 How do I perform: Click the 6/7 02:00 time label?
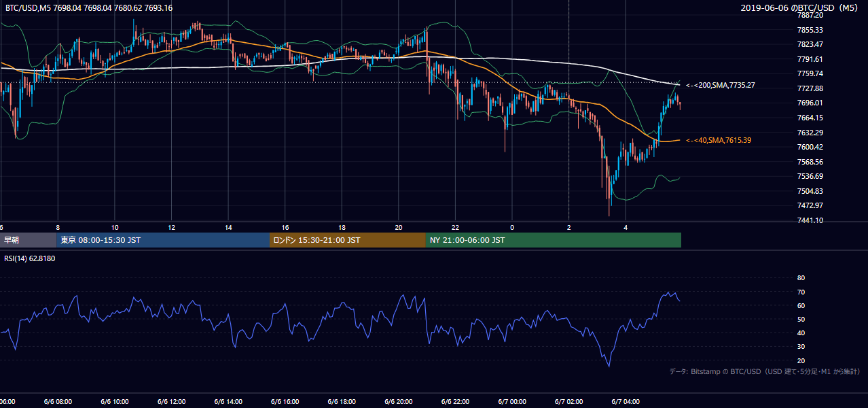tap(568, 402)
